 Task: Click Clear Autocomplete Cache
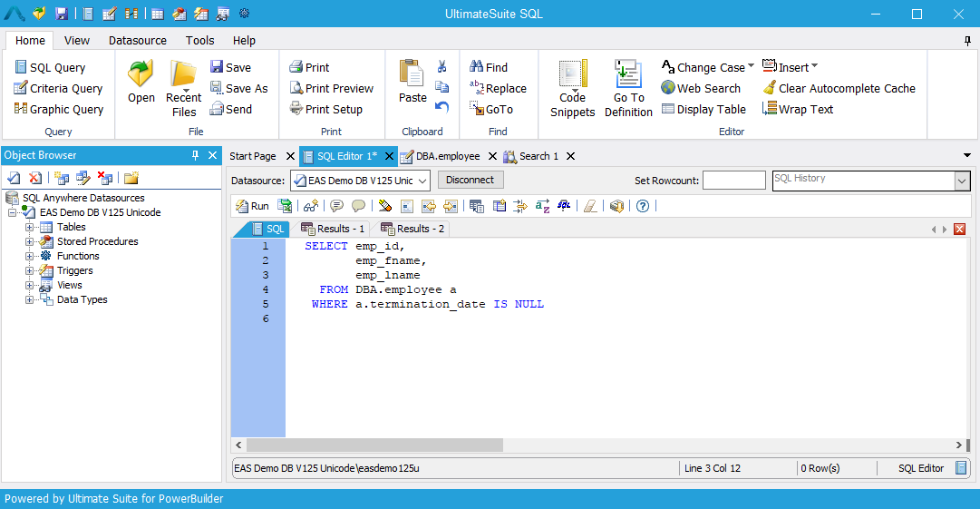[839, 88]
